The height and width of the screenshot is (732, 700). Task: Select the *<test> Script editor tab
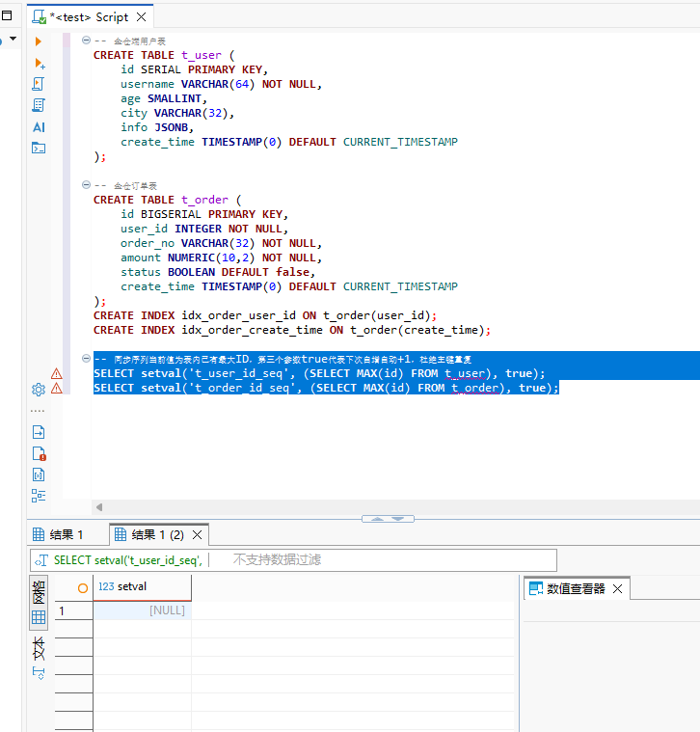click(89, 17)
